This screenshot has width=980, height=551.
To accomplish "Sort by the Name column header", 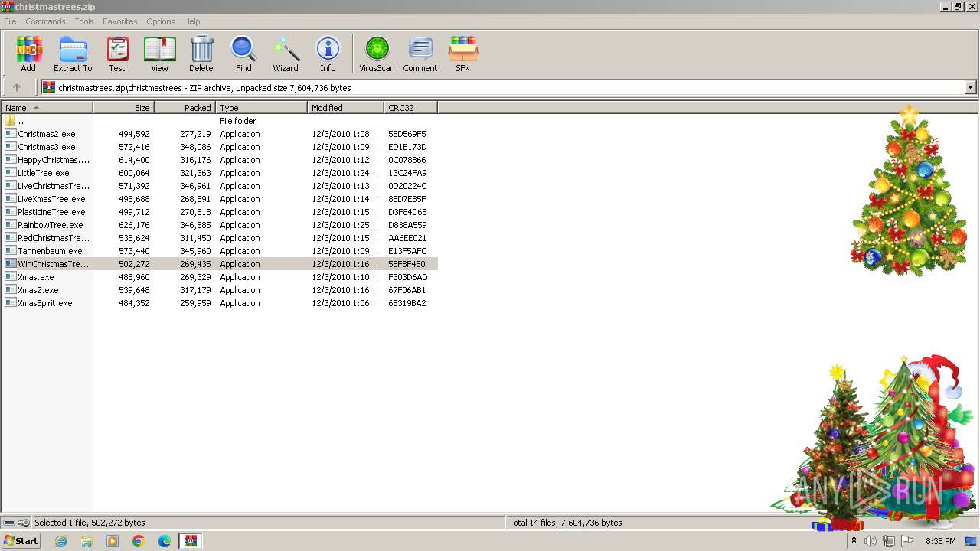I will [47, 108].
